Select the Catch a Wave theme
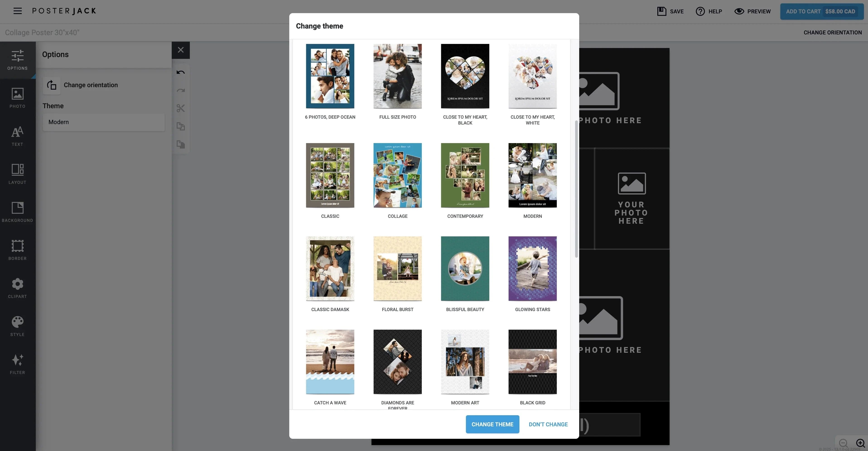This screenshot has height=451, width=868. click(x=330, y=362)
